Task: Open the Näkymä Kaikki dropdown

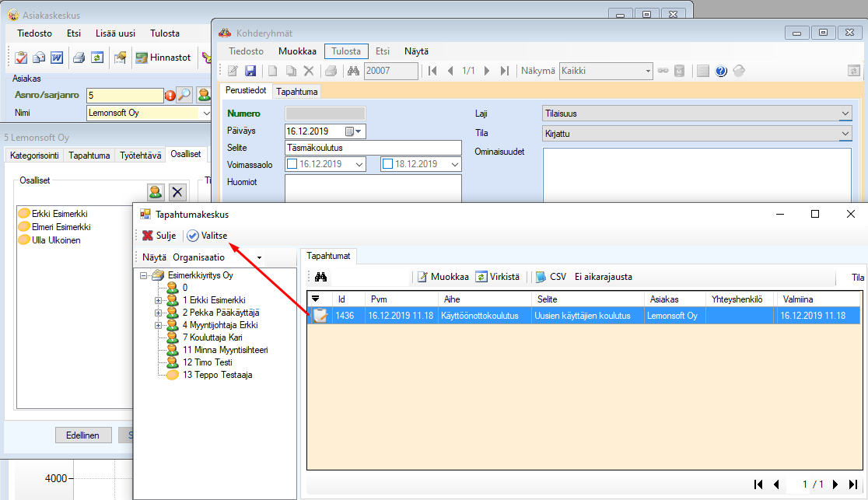Action: 648,71
